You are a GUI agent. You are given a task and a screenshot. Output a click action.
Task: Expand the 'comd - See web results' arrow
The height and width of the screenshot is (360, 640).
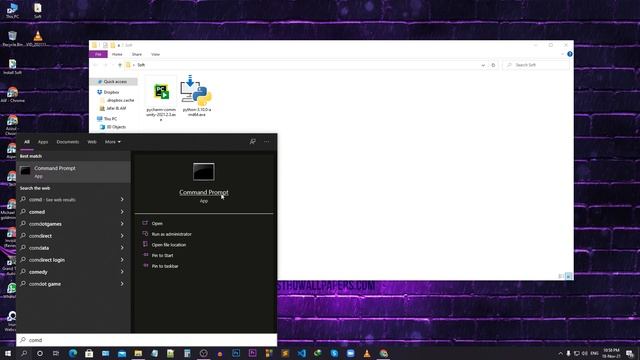point(122,200)
